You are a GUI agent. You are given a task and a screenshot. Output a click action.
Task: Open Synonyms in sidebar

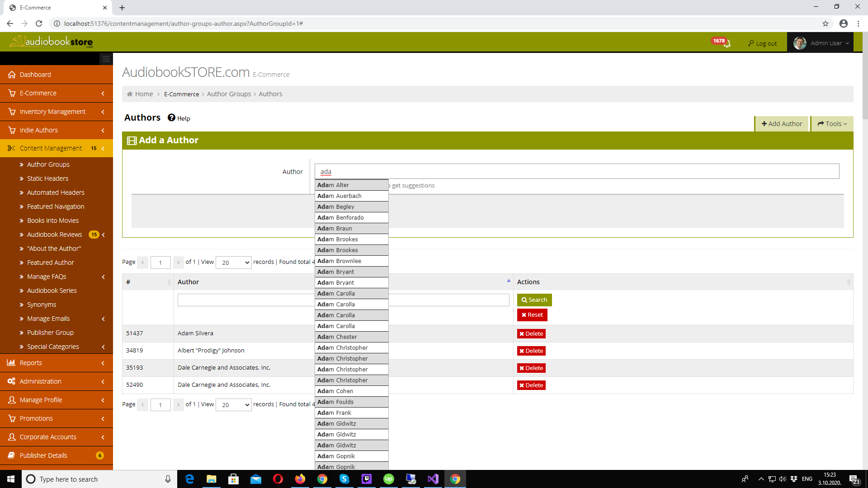pos(42,305)
